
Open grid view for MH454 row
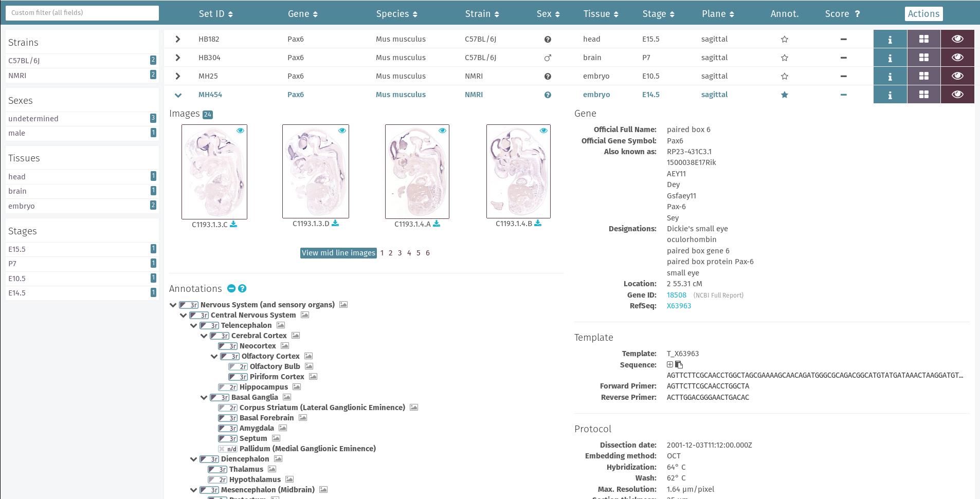tap(924, 95)
